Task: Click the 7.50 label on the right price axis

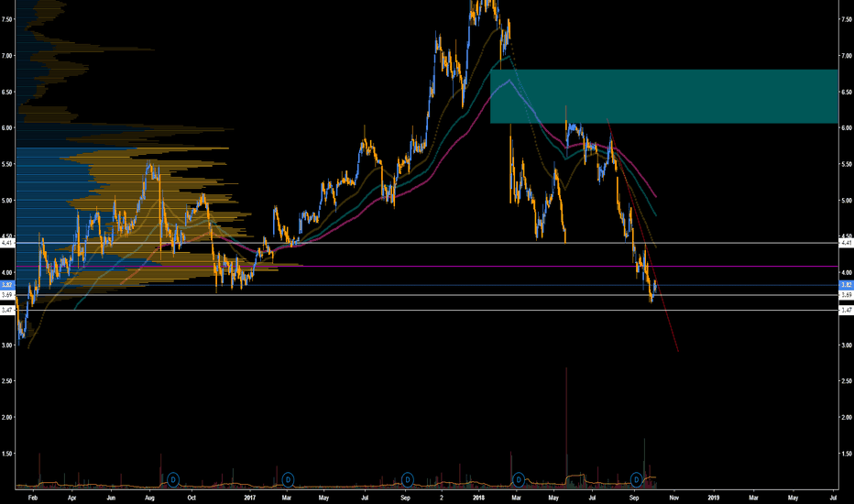Action: 846,19
